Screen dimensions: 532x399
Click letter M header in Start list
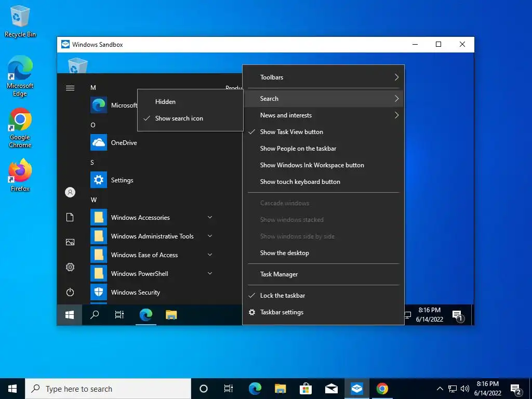93,87
